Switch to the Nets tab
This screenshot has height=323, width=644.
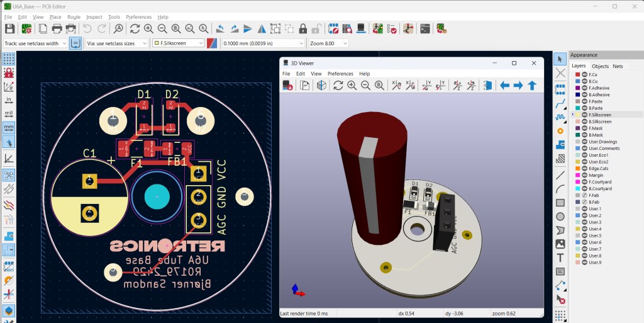point(618,66)
